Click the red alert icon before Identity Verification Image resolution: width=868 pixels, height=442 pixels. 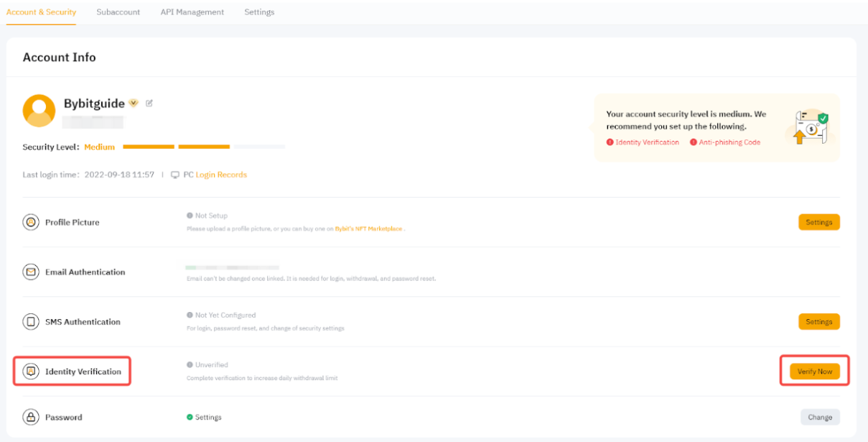click(x=610, y=142)
